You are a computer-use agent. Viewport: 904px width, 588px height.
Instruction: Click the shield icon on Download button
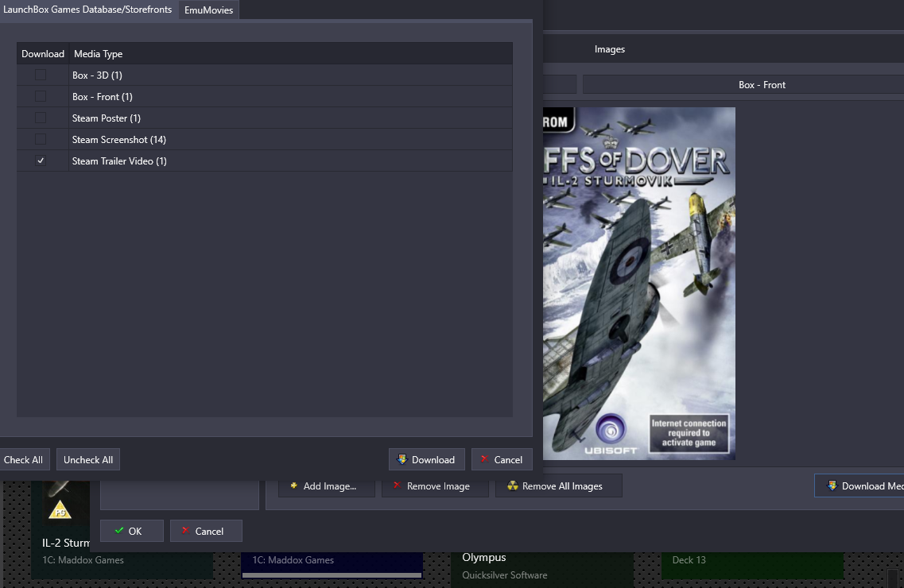coord(402,459)
